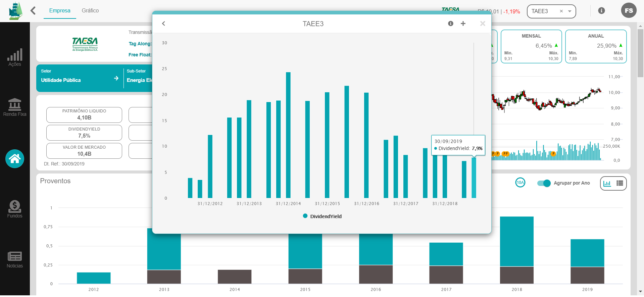Click the -1,19% price change text
This screenshot has height=297, width=644.
click(511, 11)
